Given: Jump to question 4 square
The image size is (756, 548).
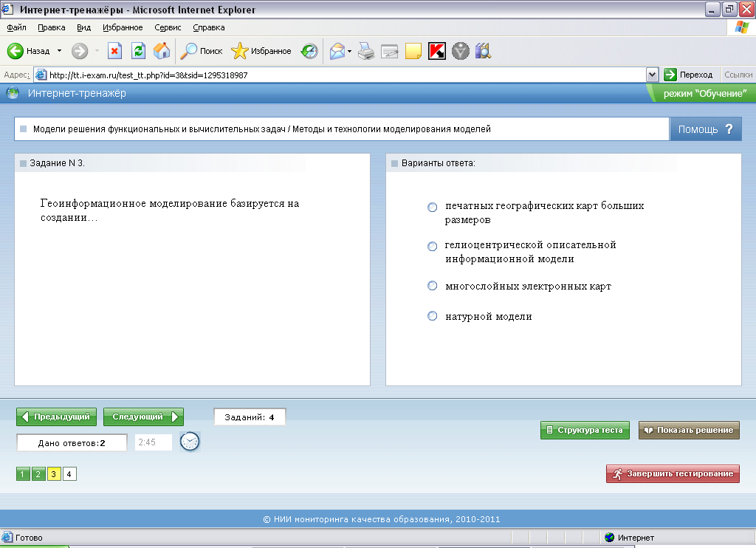Looking at the screenshot, I should point(69,473).
